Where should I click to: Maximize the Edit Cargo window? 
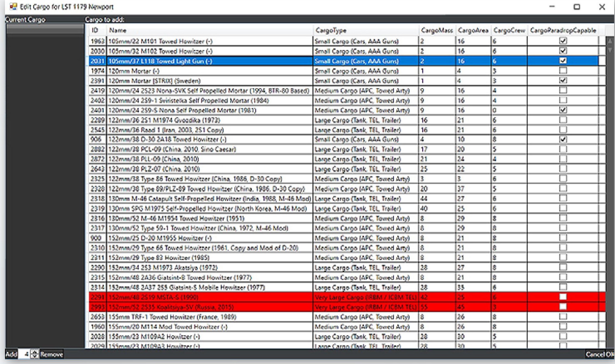(x=577, y=7)
